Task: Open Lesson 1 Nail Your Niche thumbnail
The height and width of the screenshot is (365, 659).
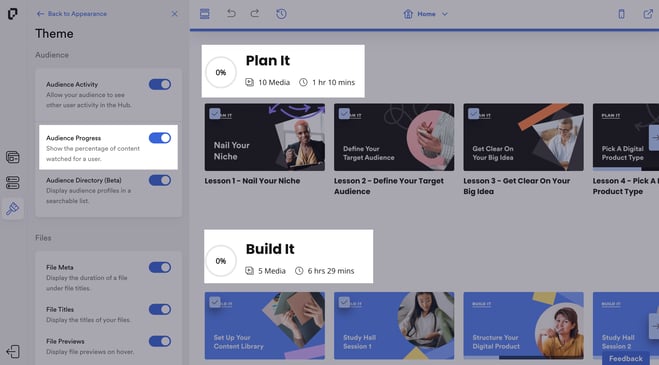Action: (x=265, y=137)
